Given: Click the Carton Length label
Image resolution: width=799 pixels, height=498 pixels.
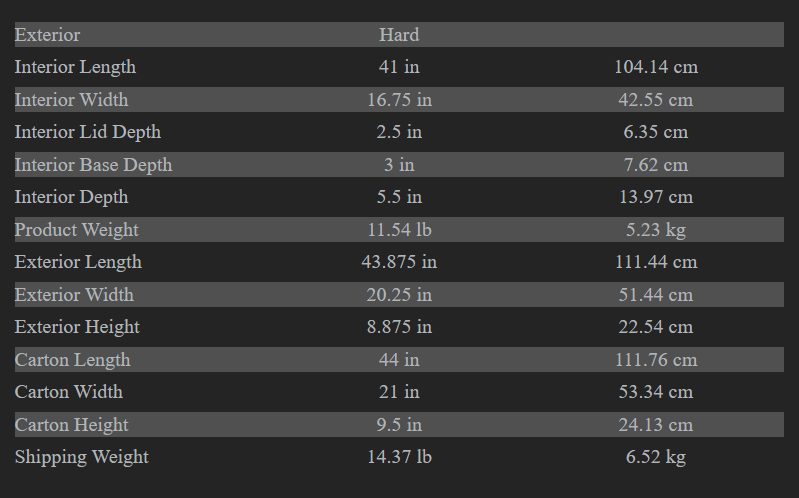Looking at the screenshot, I should point(72,360).
